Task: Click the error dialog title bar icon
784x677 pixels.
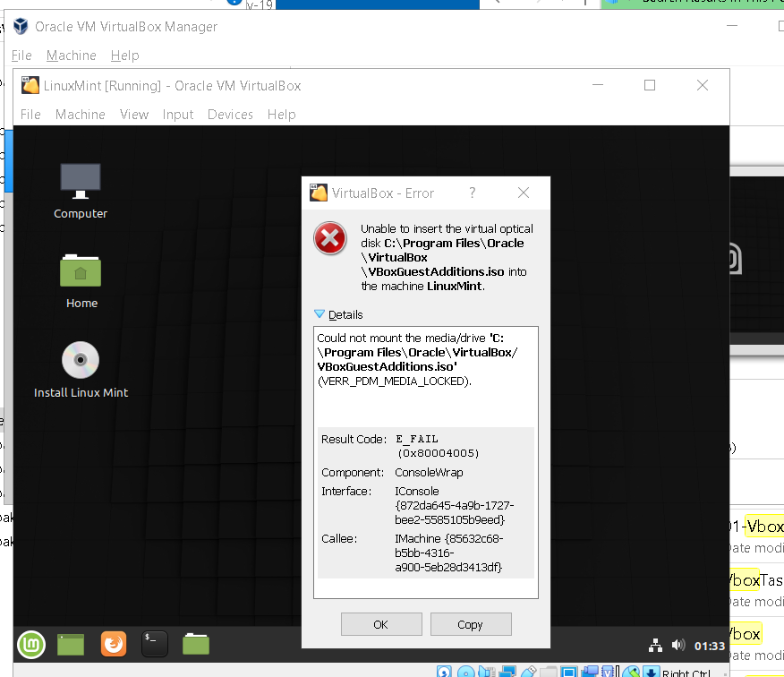Action: [x=319, y=193]
